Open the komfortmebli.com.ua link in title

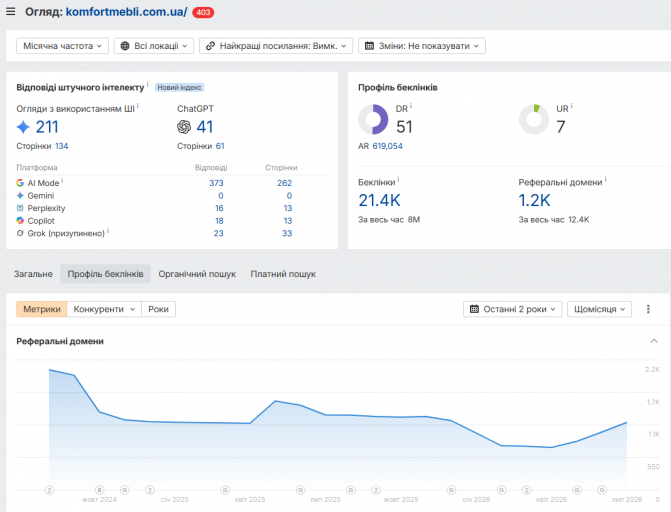126,12
